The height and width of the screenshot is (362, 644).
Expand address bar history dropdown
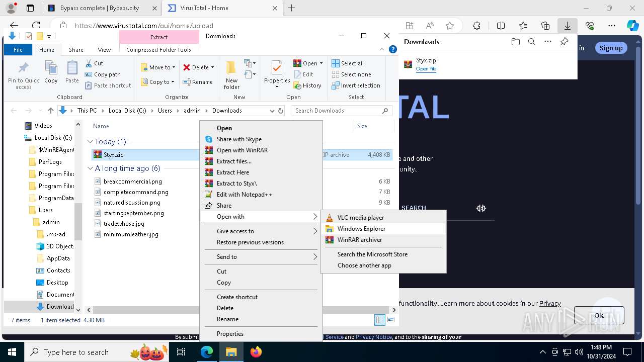click(x=272, y=111)
